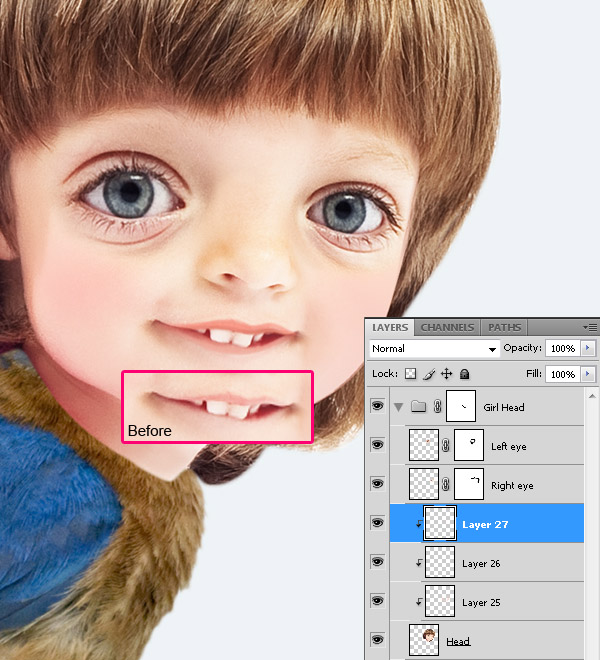The height and width of the screenshot is (660, 600).
Task: Open the Layers panel options menu icon
Action: [x=590, y=327]
